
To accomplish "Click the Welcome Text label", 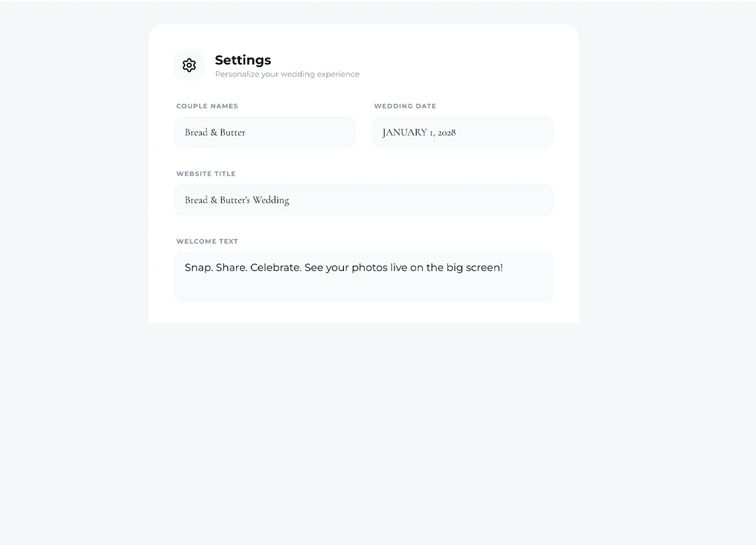I will pyautogui.click(x=207, y=241).
